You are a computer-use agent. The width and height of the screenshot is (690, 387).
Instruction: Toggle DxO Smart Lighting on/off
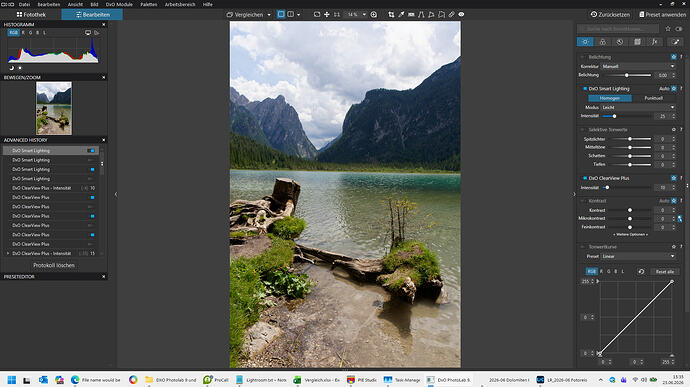[x=585, y=88]
